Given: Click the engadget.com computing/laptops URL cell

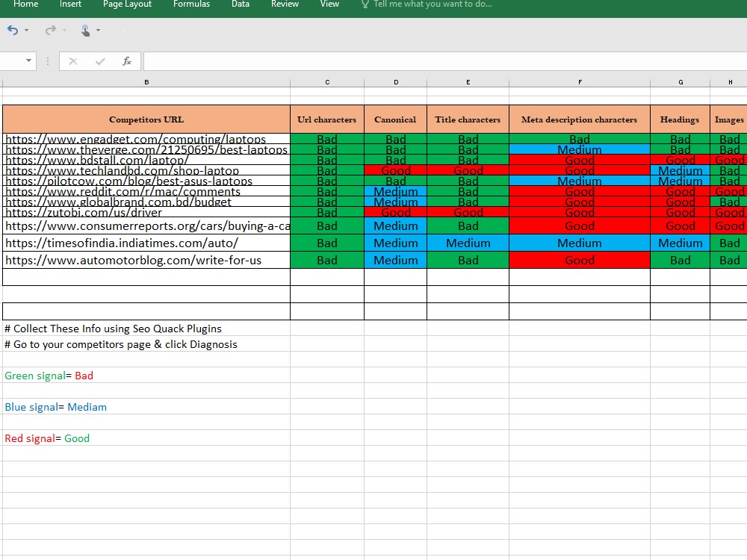Looking at the screenshot, I should pyautogui.click(x=146, y=139).
